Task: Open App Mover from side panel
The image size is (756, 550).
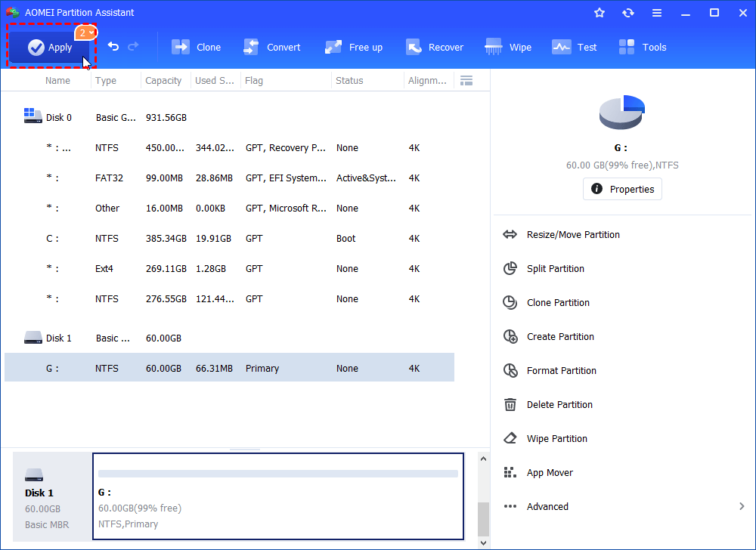Action: tap(549, 473)
